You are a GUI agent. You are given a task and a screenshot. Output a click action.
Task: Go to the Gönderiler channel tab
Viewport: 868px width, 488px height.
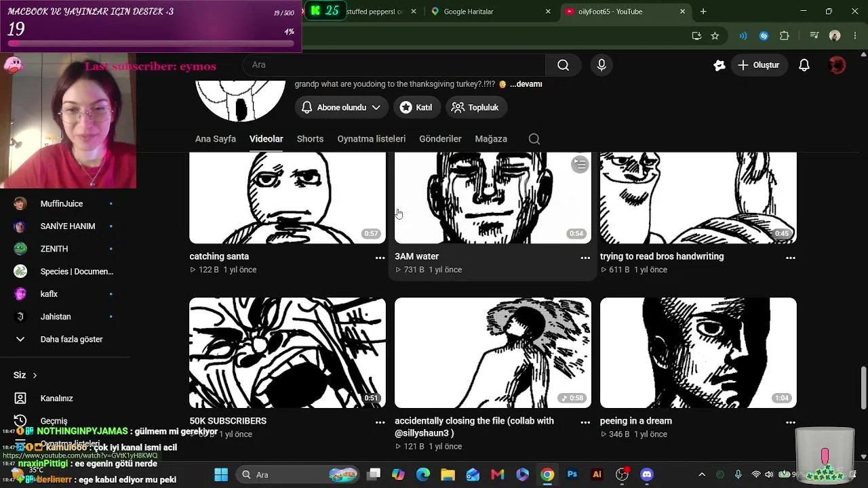click(x=440, y=139)
